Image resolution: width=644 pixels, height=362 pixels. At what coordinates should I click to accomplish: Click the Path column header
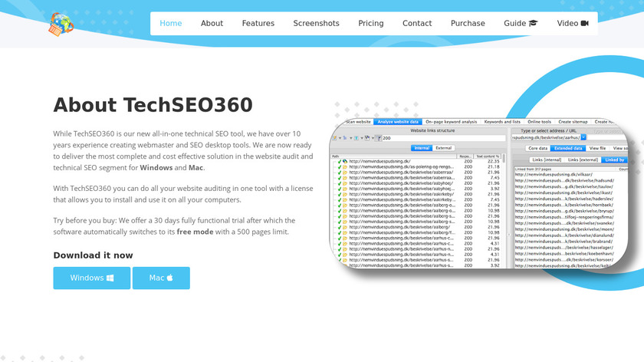[393, 156]
